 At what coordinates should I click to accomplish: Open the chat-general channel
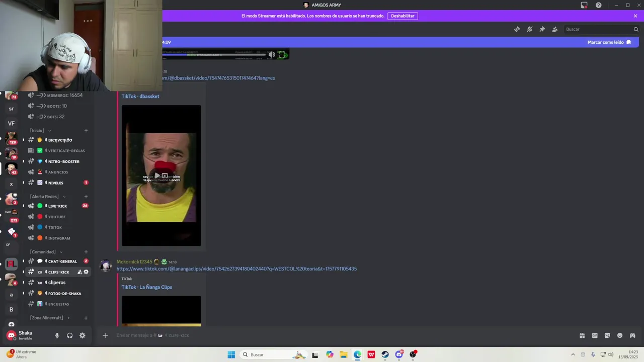tap(58, 261)
